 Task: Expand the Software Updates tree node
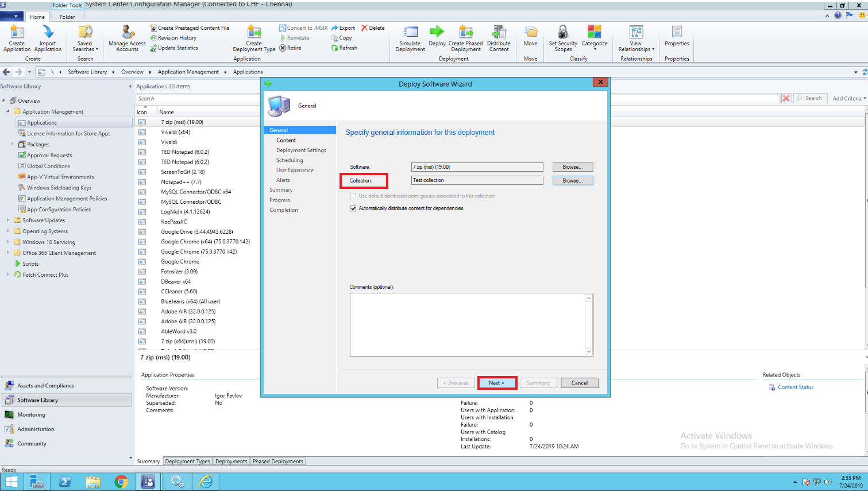click(7, 220)
